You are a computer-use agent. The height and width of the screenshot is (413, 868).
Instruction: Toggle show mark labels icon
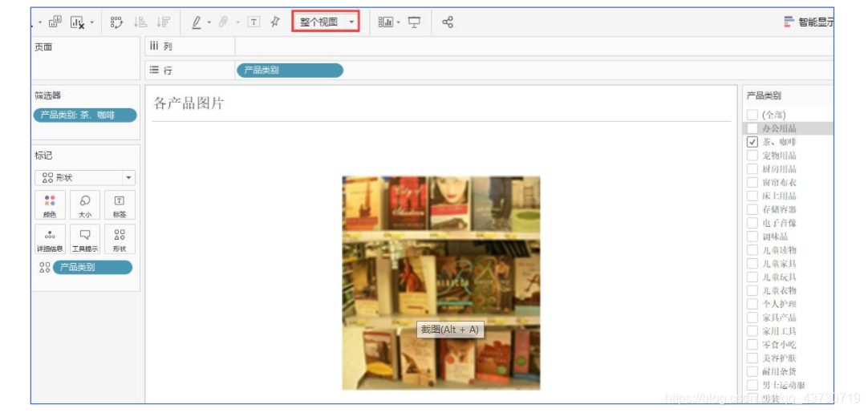click(254, 22)
